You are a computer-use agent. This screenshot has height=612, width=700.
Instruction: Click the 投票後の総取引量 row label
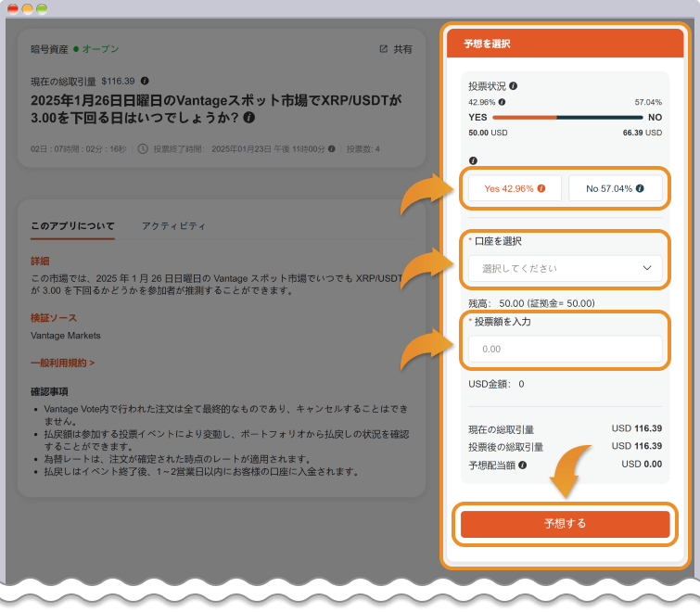[506, 447]
